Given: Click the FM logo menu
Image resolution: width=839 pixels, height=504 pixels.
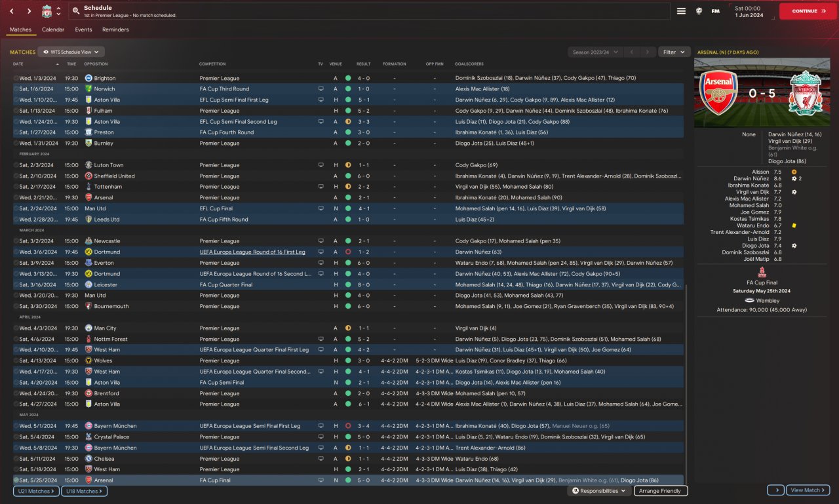Looking at the screenshot, I should click(716, 11).
